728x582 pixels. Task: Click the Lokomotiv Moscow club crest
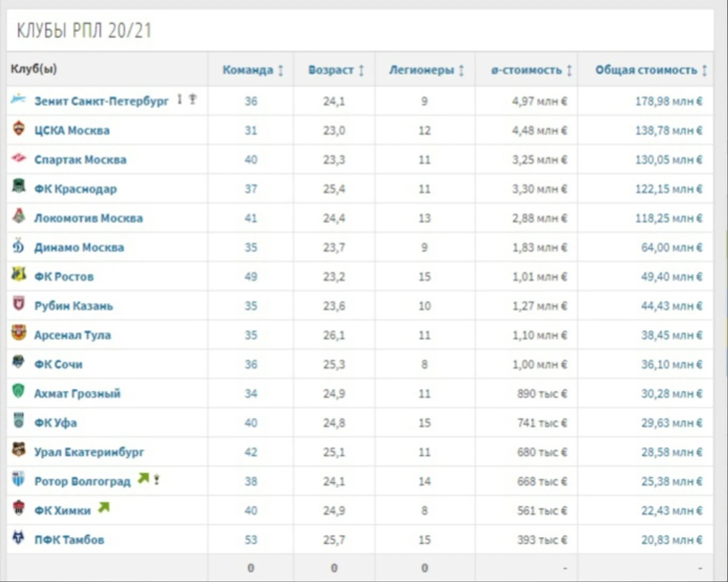point(18,216)
